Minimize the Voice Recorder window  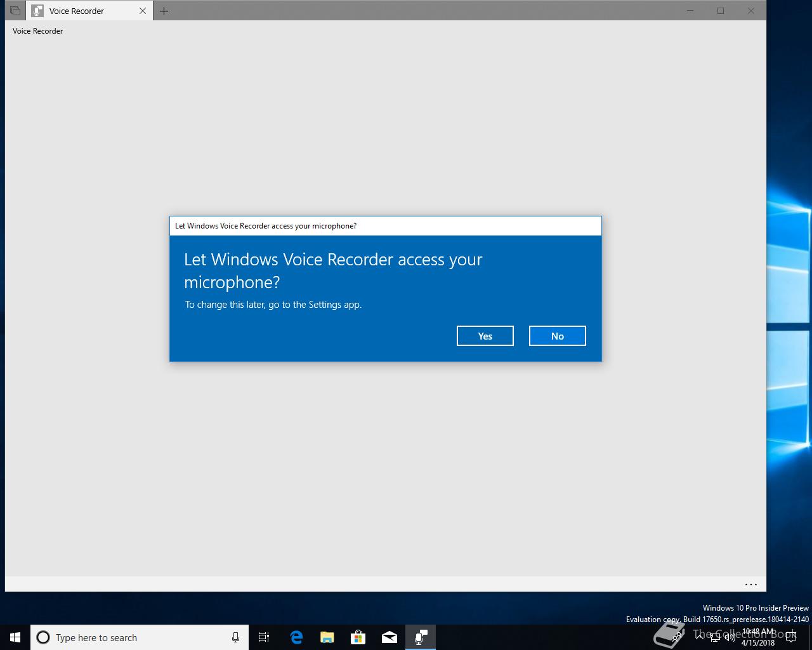coord(690,11)
